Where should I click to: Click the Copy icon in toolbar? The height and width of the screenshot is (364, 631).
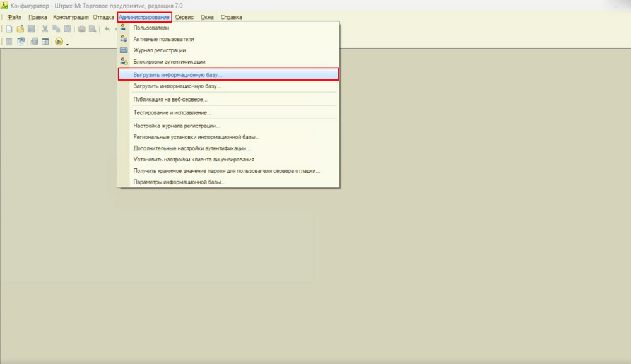56,29
